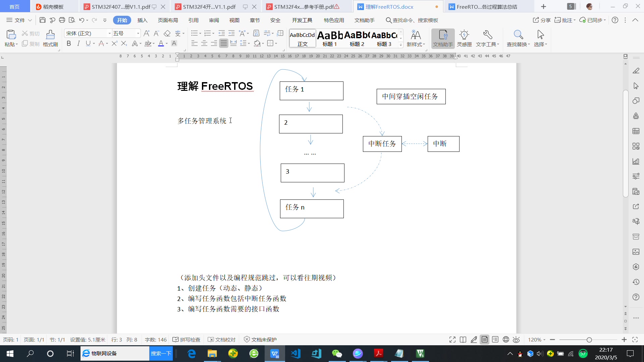The width and height of the screenshot is (644, 362).
Task: Switch to full screen view in status bar
Action: click(452, 340)
